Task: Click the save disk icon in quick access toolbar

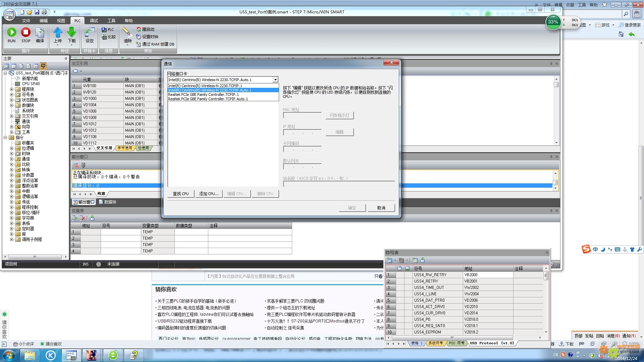Action: pos(37,12)
